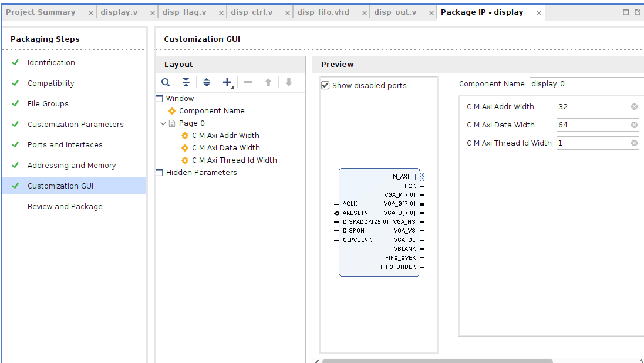Expand all items in Layout tree
This screenshot has height=363, width=644.
click(x=207, y=83)
